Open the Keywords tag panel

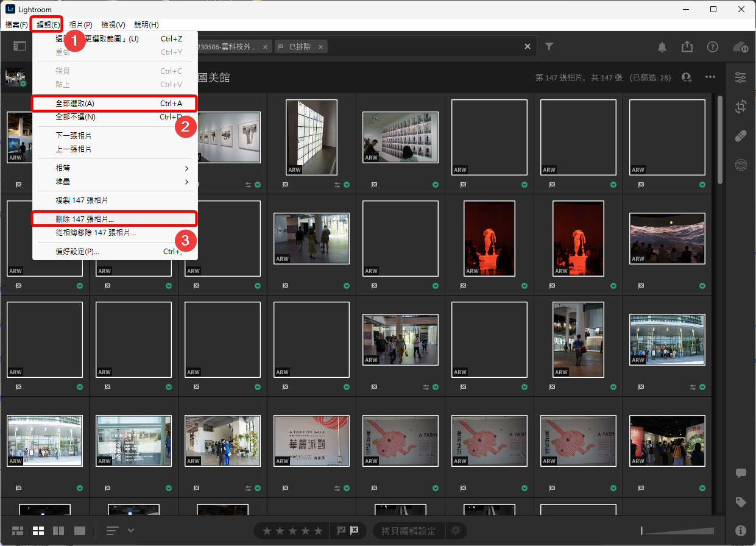coord(740,502)
